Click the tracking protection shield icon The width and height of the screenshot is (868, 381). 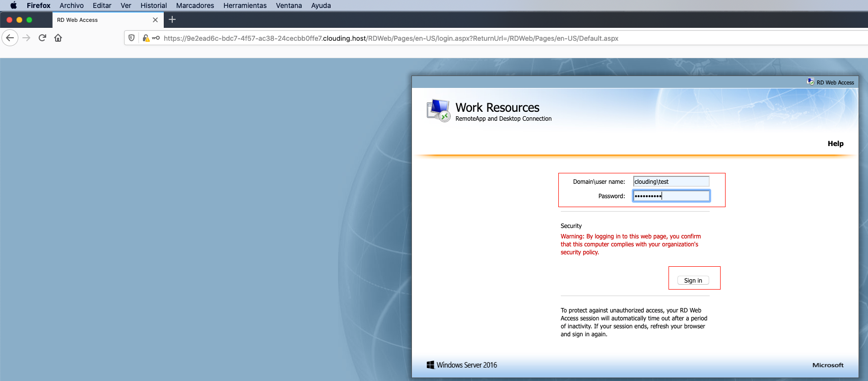[132, 38]
